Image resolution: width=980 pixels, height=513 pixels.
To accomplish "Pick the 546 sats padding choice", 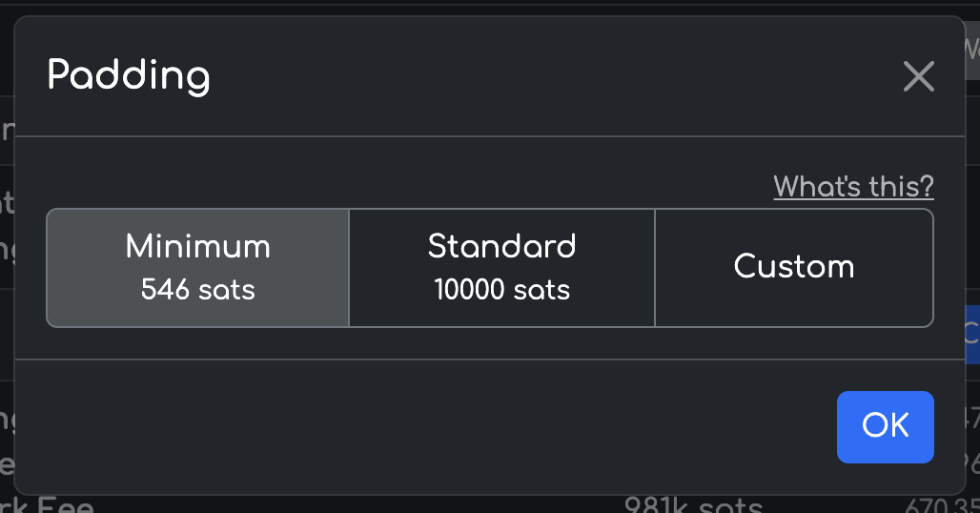I will 198,267.
